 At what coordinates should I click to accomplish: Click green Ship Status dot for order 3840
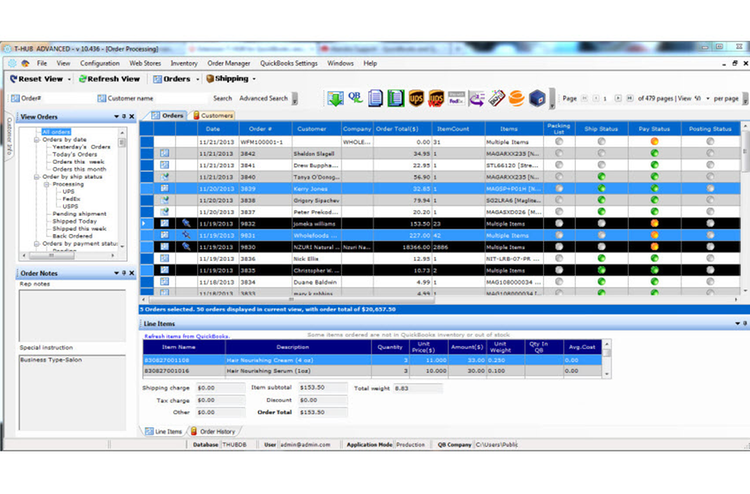[x=601, y=176]
